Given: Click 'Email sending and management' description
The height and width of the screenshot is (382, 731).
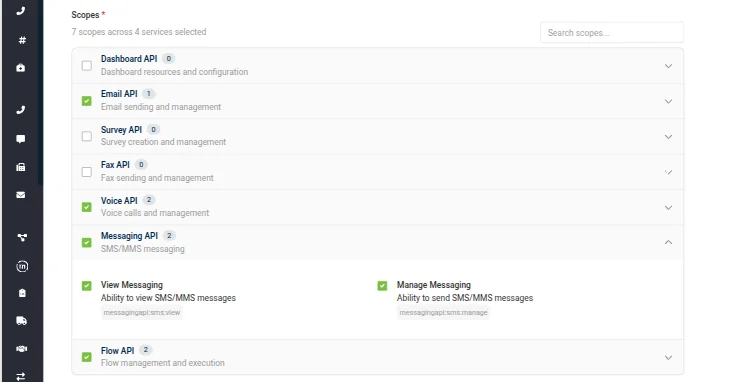Looking at the screenshot, I should [x=161, y=107].
